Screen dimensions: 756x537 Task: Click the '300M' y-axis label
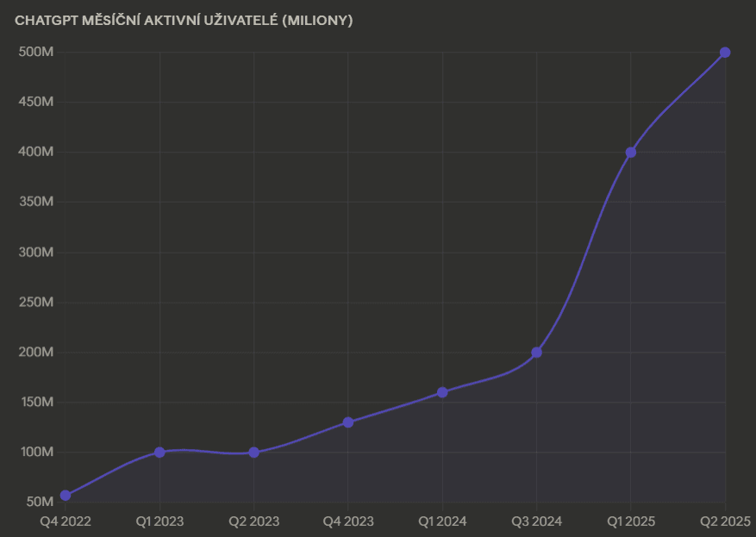click(x=36, y=252)
